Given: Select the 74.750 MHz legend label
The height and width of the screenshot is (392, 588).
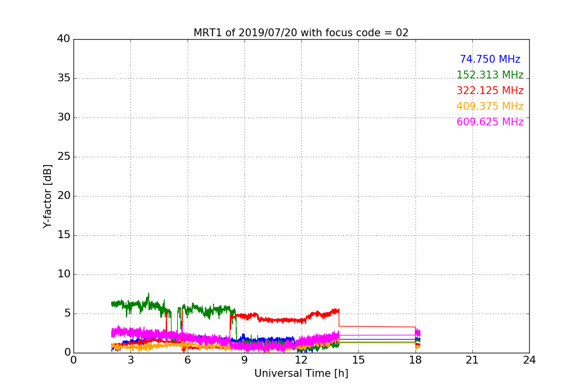Looking at the screenshot, I should click(490, 59).
